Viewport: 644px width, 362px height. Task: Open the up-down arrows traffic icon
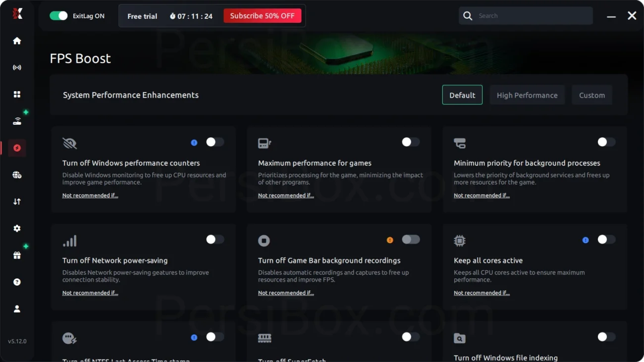coord(17,202)
